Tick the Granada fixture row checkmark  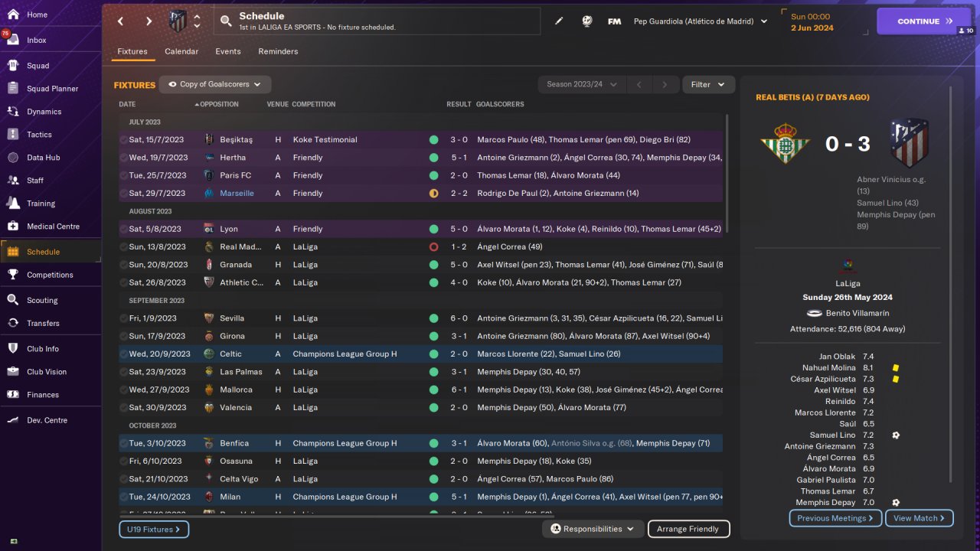pyautogui.click(x=124, y=265)
